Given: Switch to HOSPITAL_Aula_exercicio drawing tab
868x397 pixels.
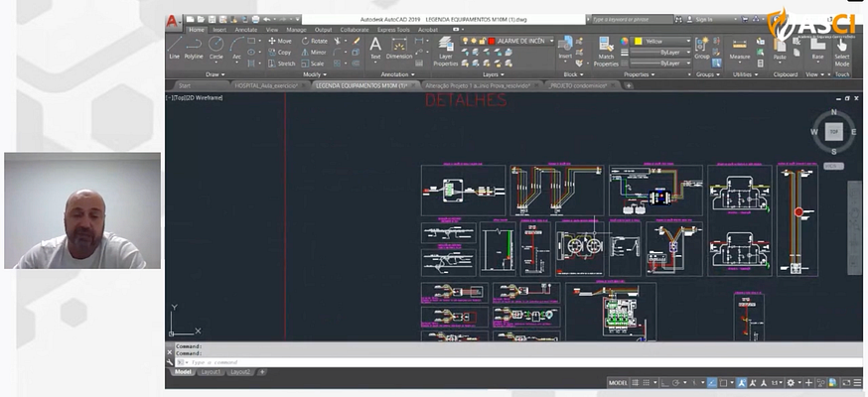Looking at the screenshot, I should 268,85.
